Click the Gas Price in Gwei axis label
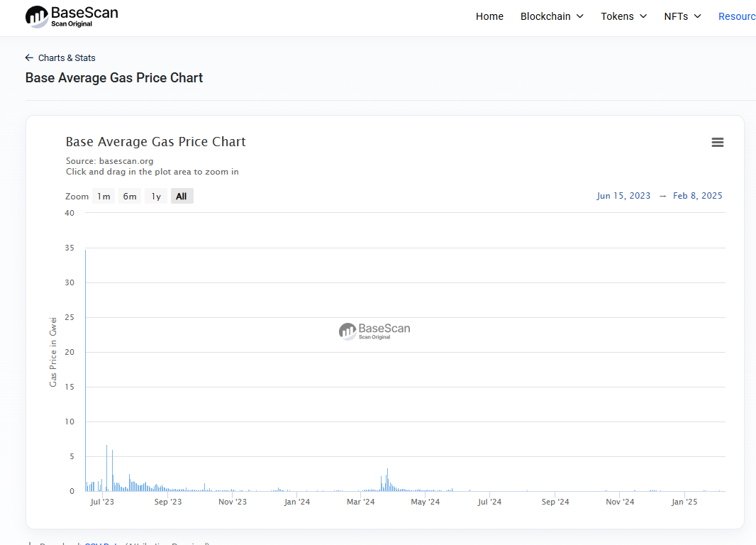This screenshot has height=545, width=756. pos(53,352)
